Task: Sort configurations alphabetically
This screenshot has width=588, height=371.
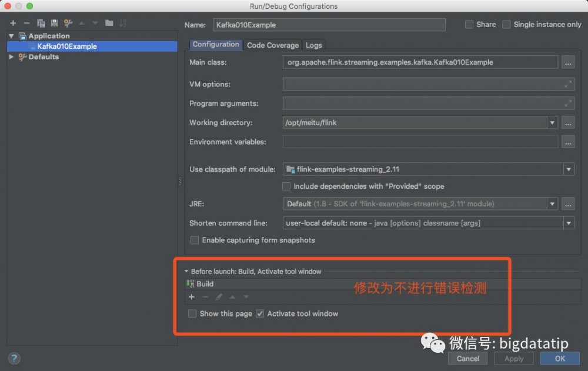Action: [123, 23]
